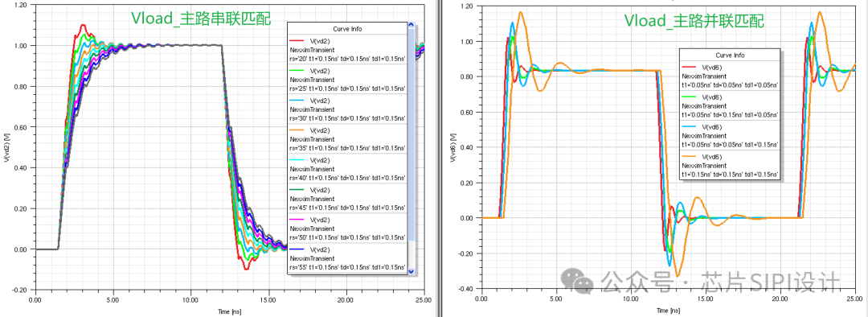
Task: Click the 1.20 Y-axis tick in left plot
Action: pyautogui.click(x=20, y=5)
